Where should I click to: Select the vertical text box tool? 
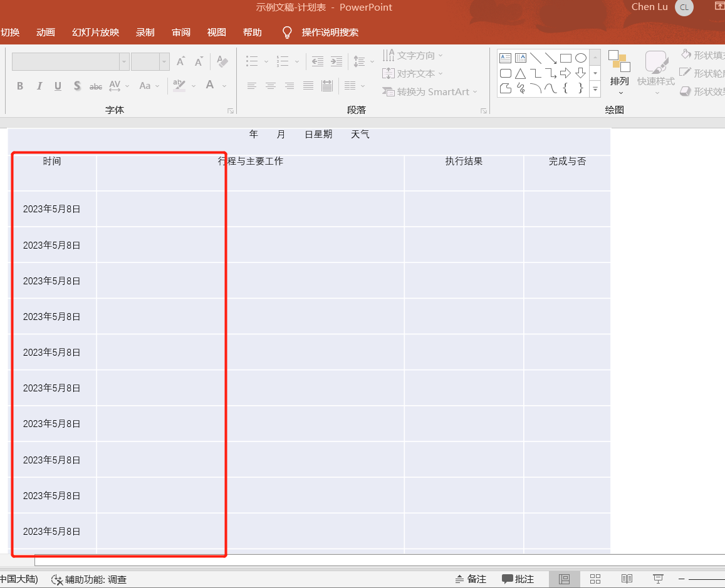(x=520, y=58)
